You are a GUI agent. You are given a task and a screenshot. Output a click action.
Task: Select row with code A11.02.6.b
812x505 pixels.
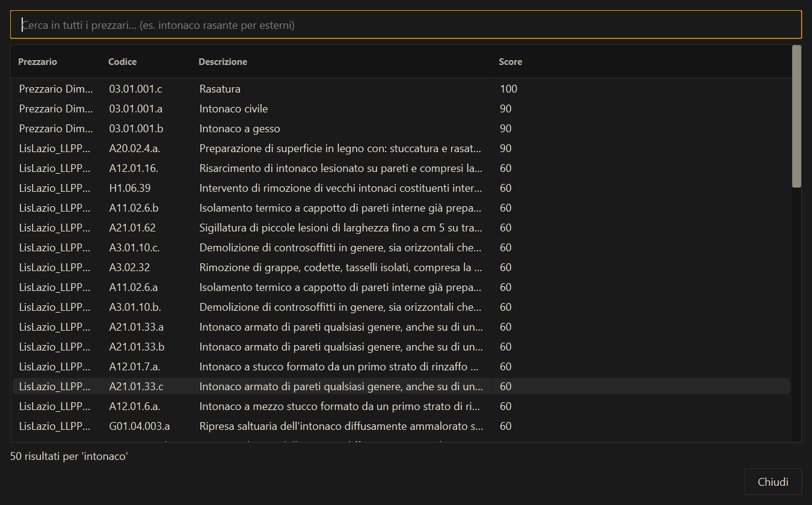click(x=401, y=208)
